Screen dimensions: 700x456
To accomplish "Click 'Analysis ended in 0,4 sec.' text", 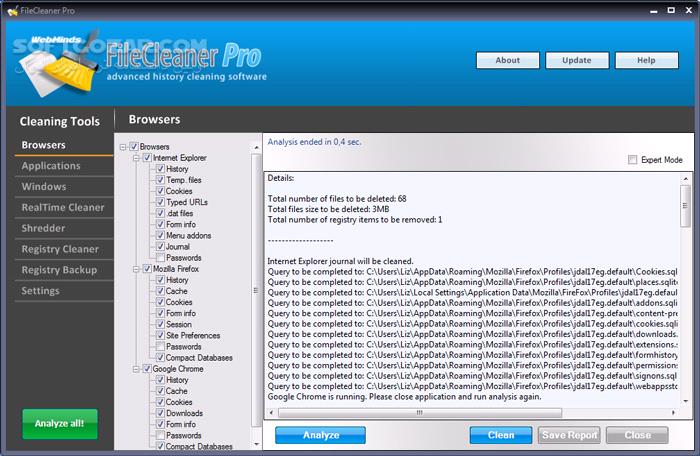I will [314, 142].
